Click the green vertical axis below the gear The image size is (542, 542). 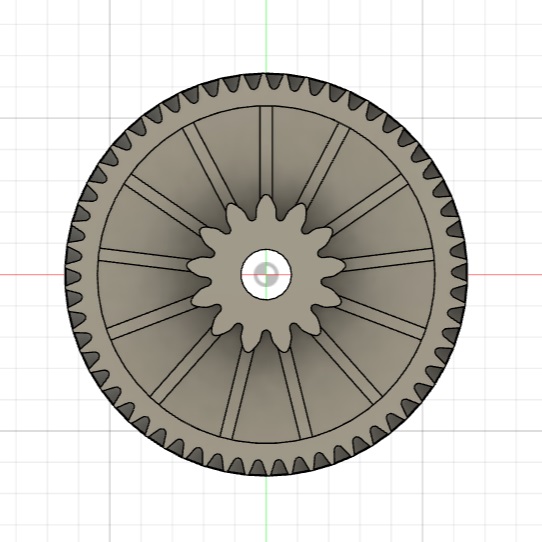[266, 508]
